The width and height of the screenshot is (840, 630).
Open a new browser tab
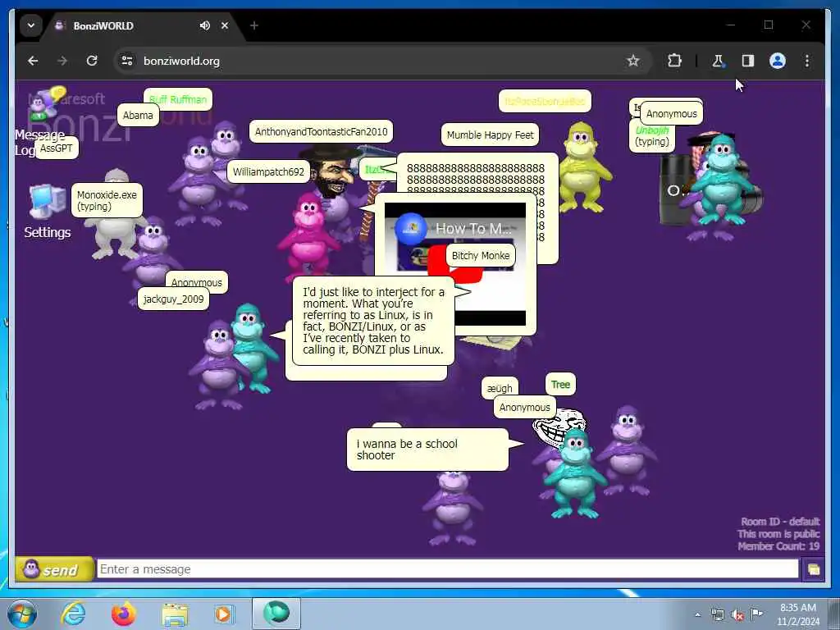[x=254, y=25]
